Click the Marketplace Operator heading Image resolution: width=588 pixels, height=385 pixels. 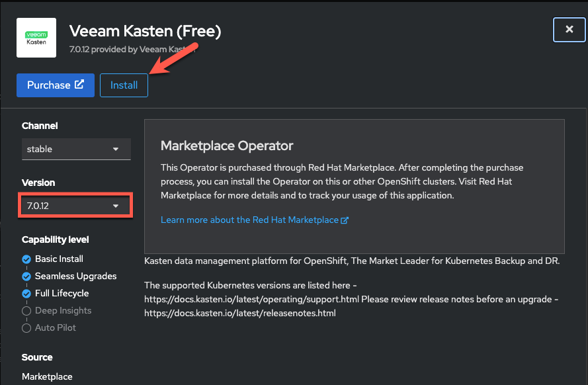(227, 146)
